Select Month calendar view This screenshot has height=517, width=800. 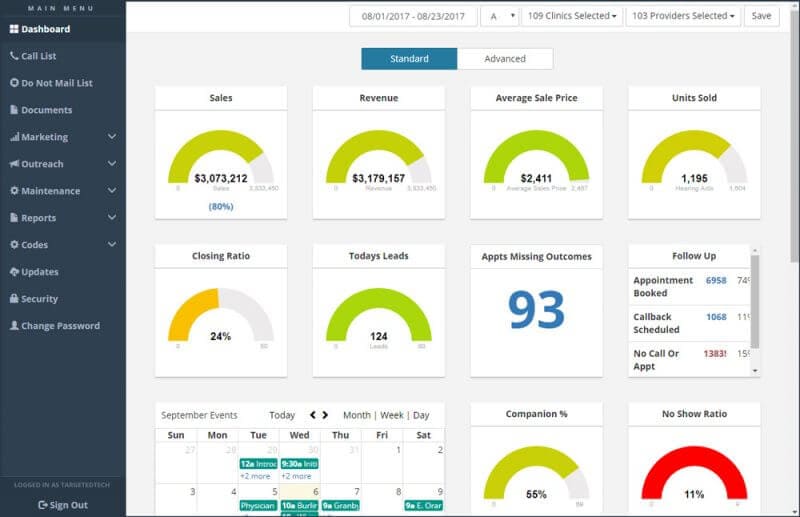coord(357,415)
